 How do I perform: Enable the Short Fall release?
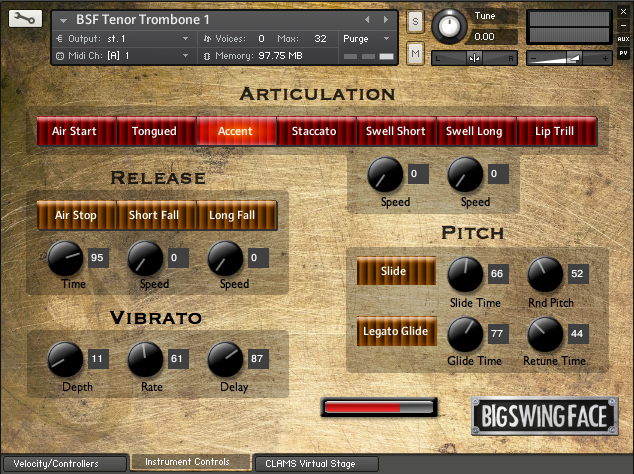pos(156,215)
